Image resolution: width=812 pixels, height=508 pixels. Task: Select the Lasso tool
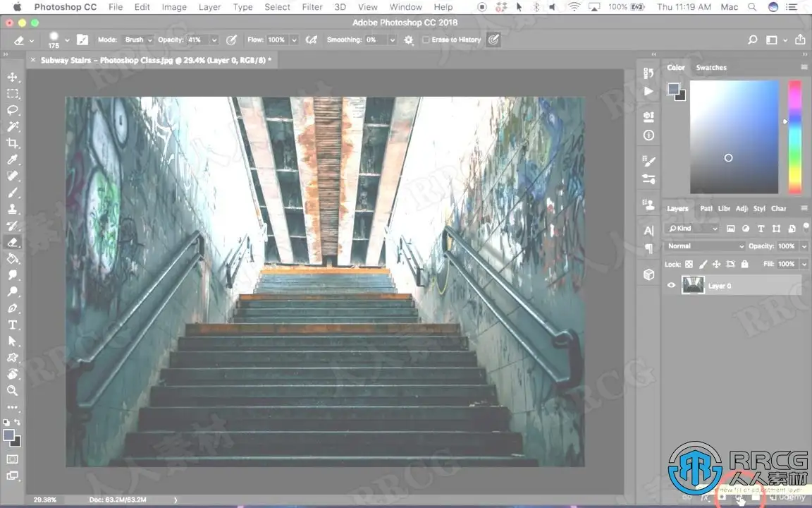[x=13, y=110]
